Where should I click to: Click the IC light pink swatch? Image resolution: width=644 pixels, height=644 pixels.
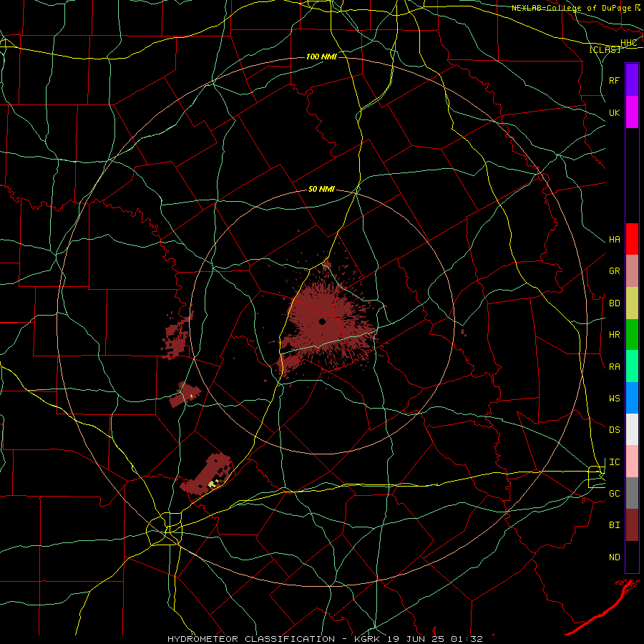point(632,462)
